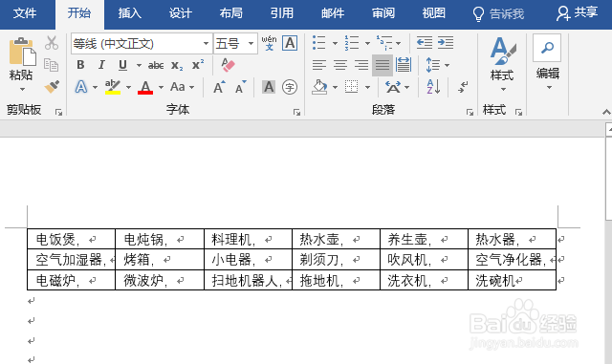Decrease paragraph indent
Image resolution: width=612 pixels, height=364 pixels.
(425, 43)
